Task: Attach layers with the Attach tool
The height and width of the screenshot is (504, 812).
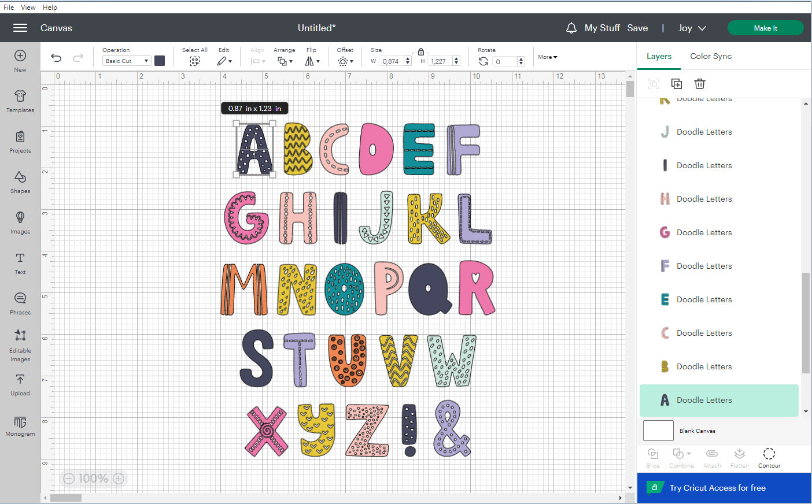Action: 712,458
